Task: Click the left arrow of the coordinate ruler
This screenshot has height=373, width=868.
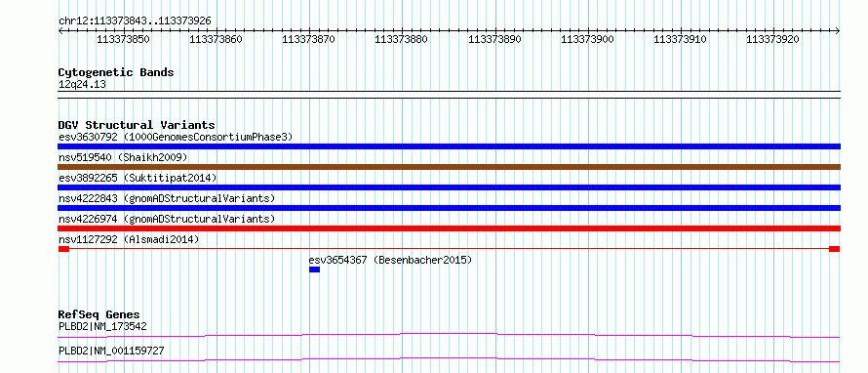Action: (60, 31)
